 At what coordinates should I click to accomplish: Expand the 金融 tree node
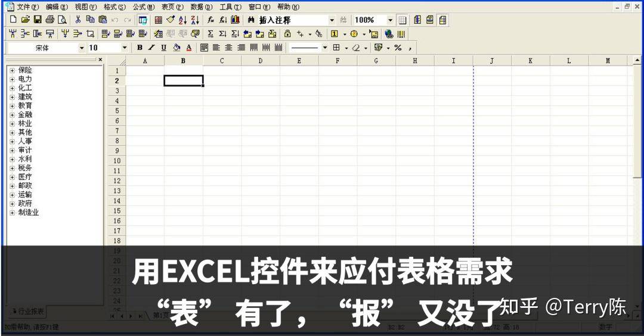[x=13, y=115]
